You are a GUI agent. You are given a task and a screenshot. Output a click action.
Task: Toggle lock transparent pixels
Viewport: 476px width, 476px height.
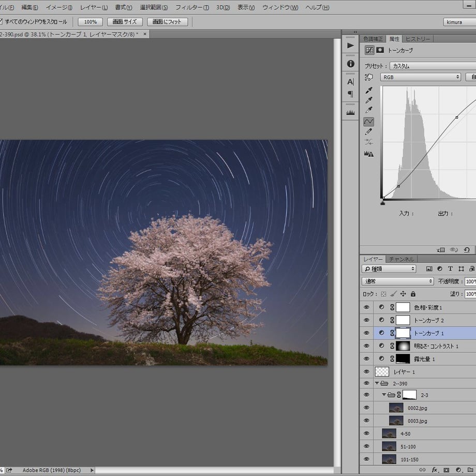point(383,294)
